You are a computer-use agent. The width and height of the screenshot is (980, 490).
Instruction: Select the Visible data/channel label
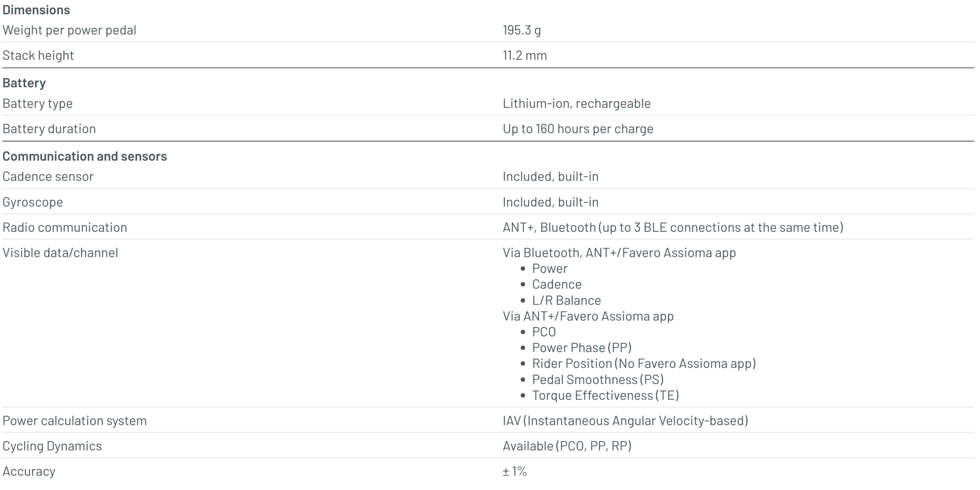click(60, 253)
